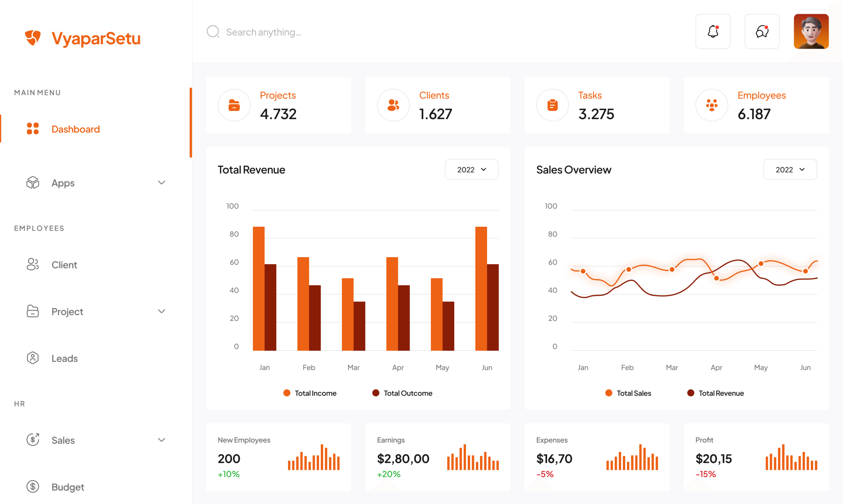Open Sales Overview year 2022 dropdown

pos(790,169)
